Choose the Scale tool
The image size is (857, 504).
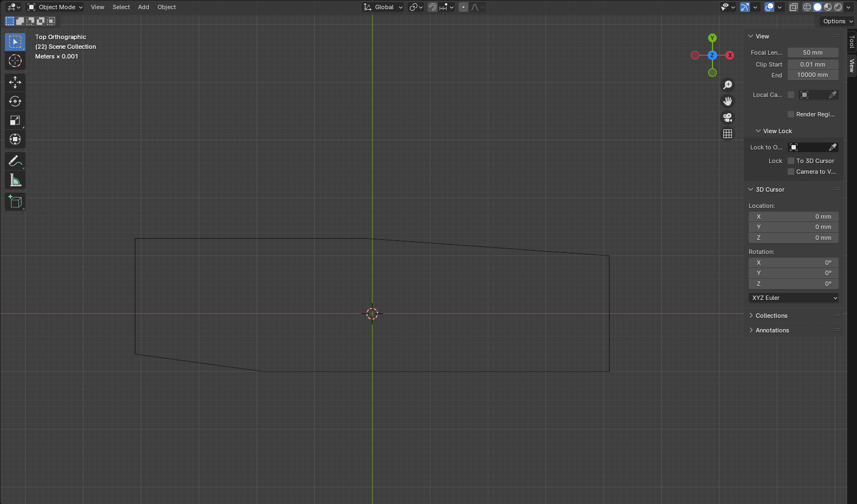15,120
